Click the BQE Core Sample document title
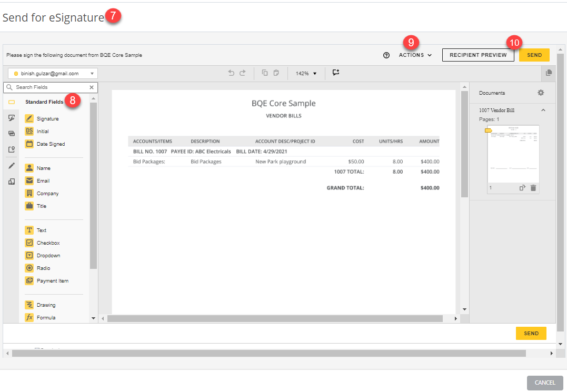This screenshot has width=567, height=392. 283,104
